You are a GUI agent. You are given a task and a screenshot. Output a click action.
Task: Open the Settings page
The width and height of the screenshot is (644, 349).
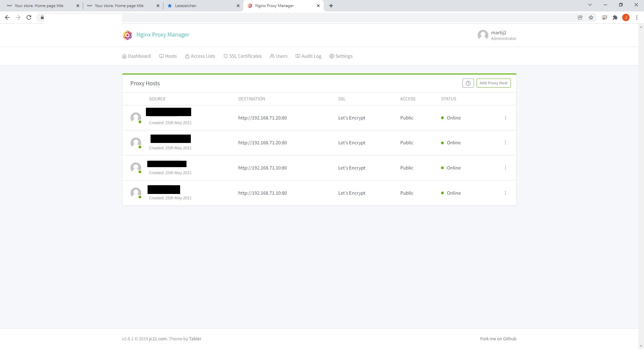[341, 56]
